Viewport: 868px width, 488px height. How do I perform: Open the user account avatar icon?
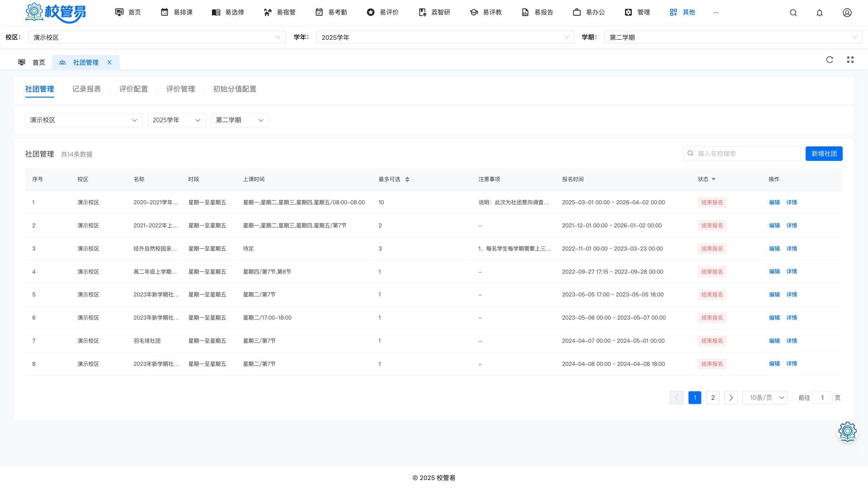coord(847,13)
